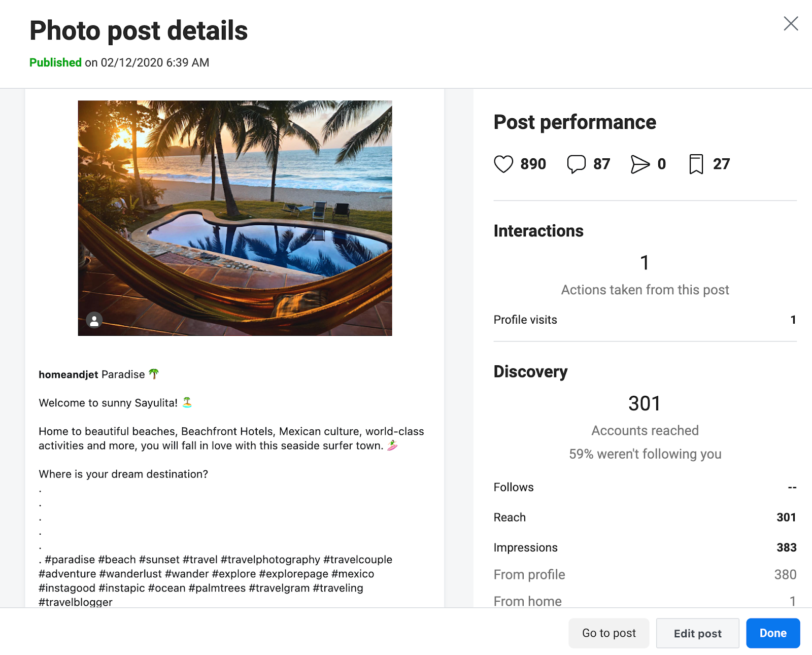Click the From profile impressions row
Viewport: 812px width, 655px height.
(x=645, y=574)
